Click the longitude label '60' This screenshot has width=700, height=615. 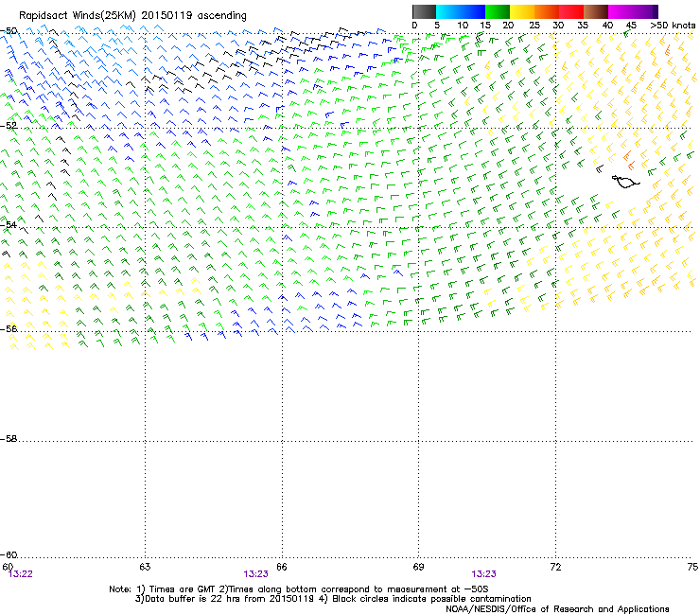point(8,567)
